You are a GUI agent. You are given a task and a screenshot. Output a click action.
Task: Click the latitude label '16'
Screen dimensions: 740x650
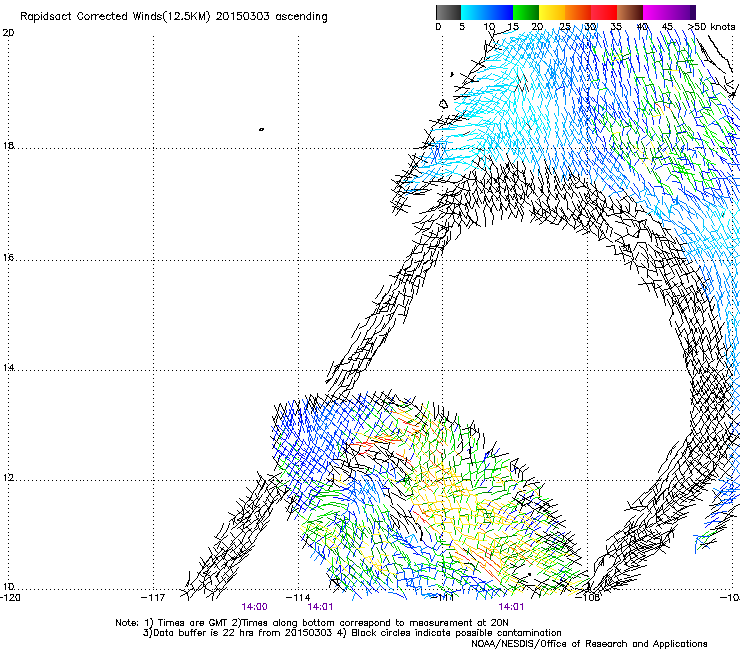pos(8,257)
